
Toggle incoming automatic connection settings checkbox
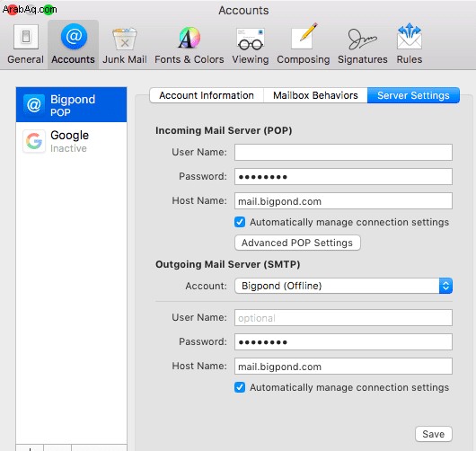[x=240, y=222]
